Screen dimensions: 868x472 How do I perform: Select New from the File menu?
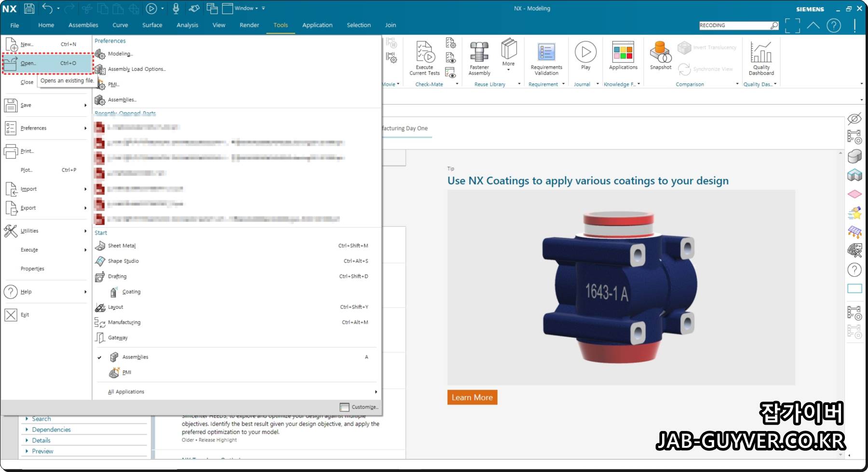click(x=46, y=44)
